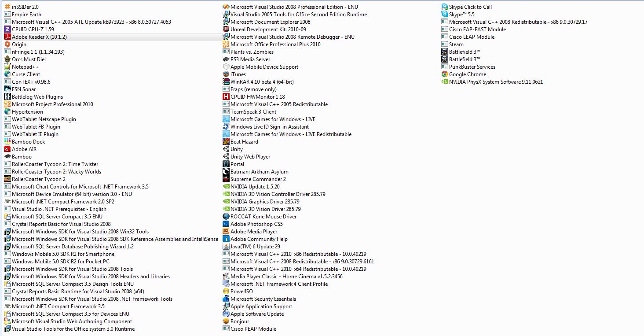Click the Beat Hazard icon
The width and height of the screenshot is (644, 336).
tap(226, 142)
